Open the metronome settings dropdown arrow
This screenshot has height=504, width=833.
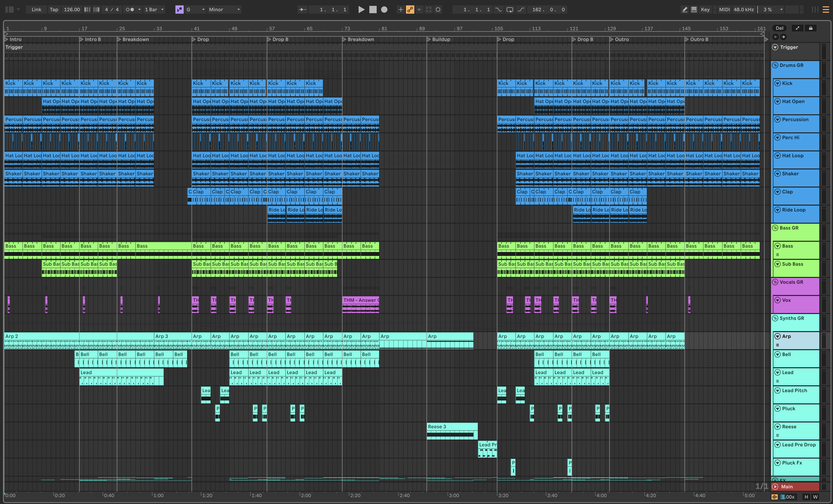tap(139, 10)
